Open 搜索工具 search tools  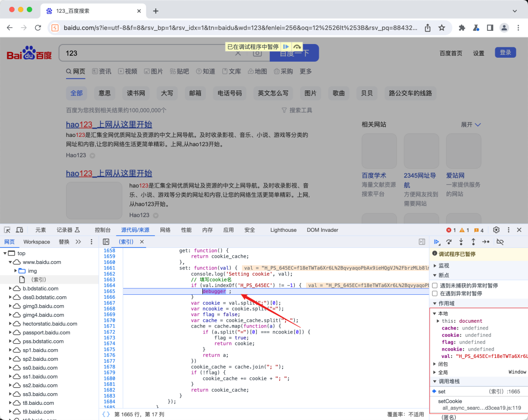[297, 110]
